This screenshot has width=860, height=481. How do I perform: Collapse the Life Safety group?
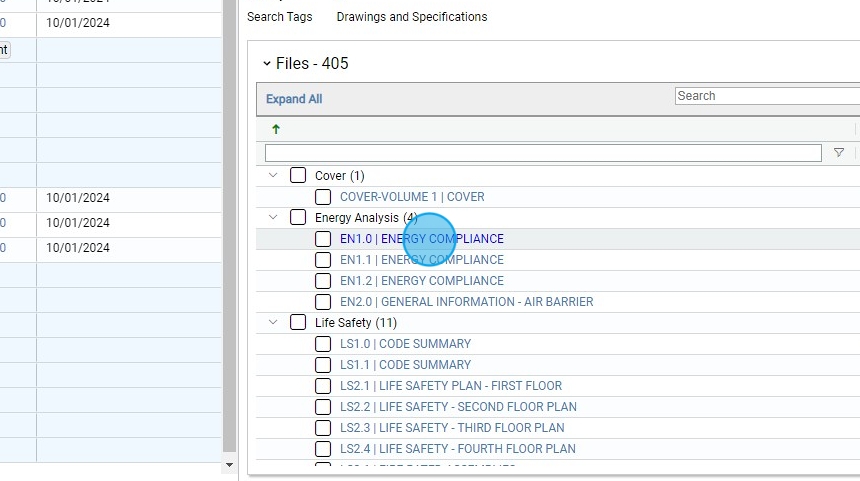[x=273, y=323]
